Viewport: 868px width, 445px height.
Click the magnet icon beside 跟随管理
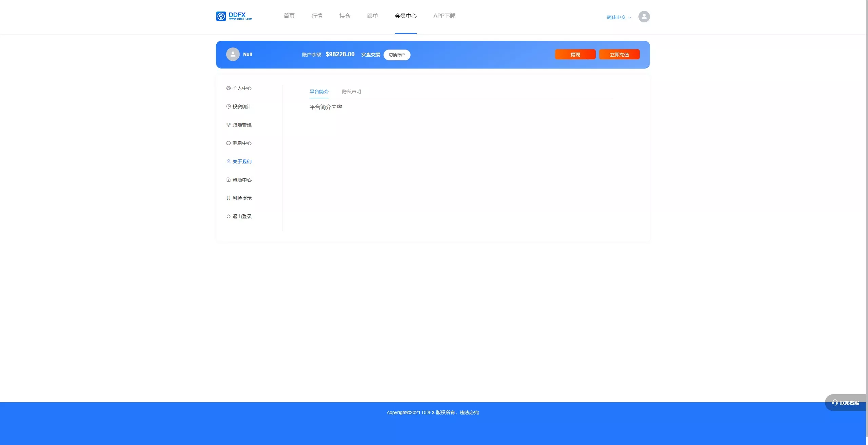(229, 125)
